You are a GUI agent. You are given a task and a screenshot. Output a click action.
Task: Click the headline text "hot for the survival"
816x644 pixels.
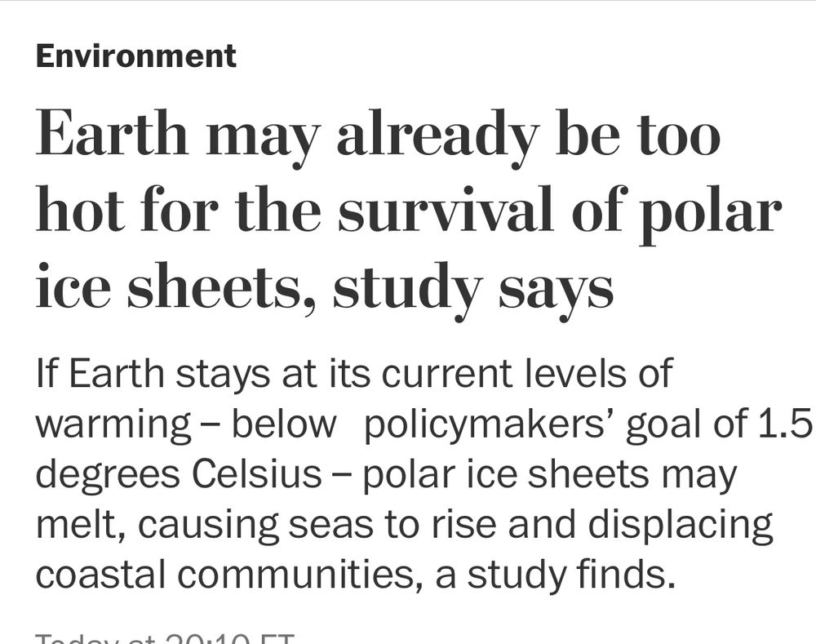click(294, 211)
